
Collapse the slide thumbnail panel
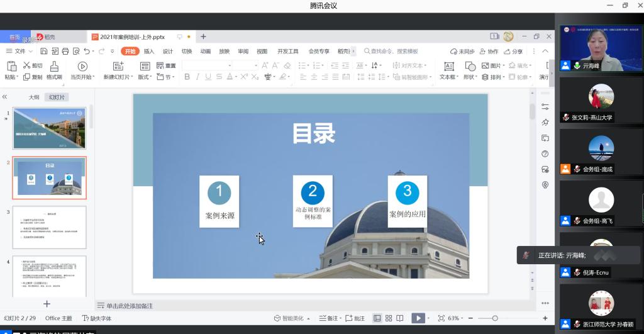[x=5, y=97]
